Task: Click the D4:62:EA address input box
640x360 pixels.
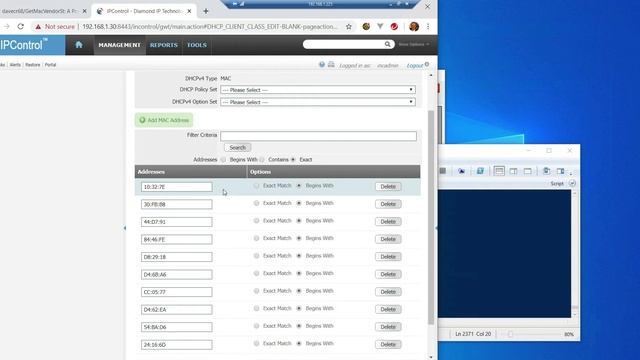Action: 177,309
